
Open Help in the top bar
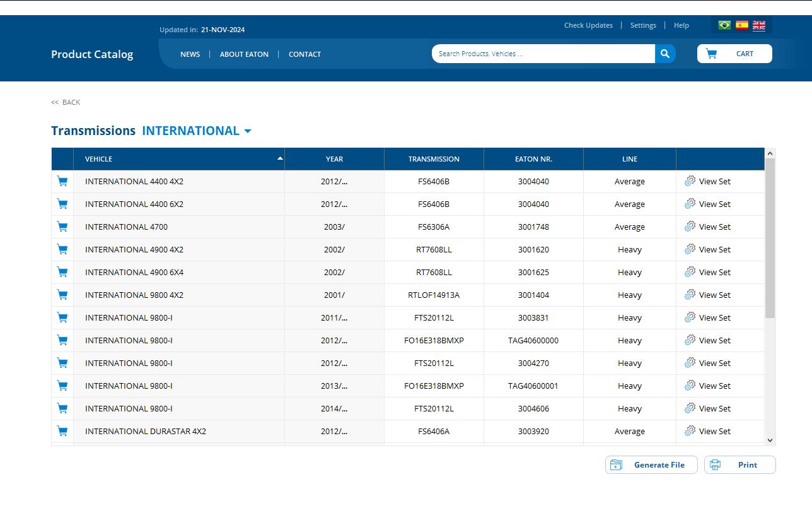(681, 25)
